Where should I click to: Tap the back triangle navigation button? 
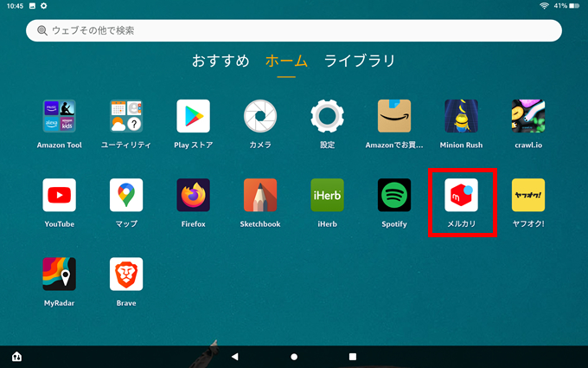coord(234,357)
